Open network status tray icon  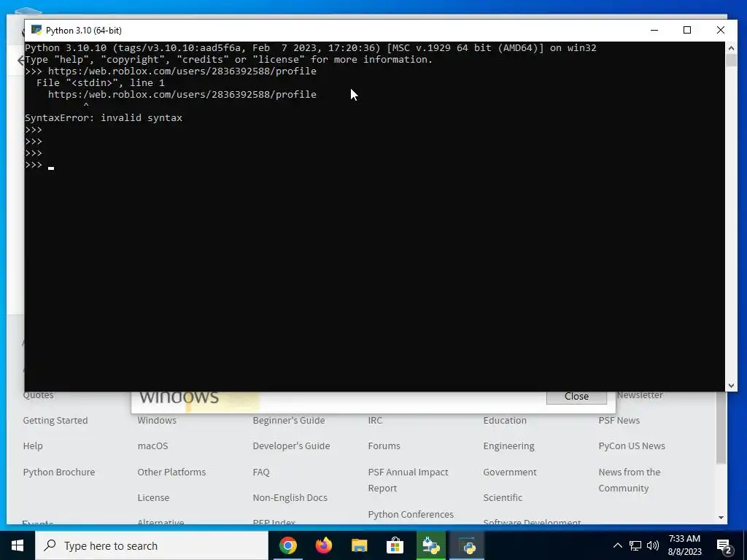tap(635, 545)
